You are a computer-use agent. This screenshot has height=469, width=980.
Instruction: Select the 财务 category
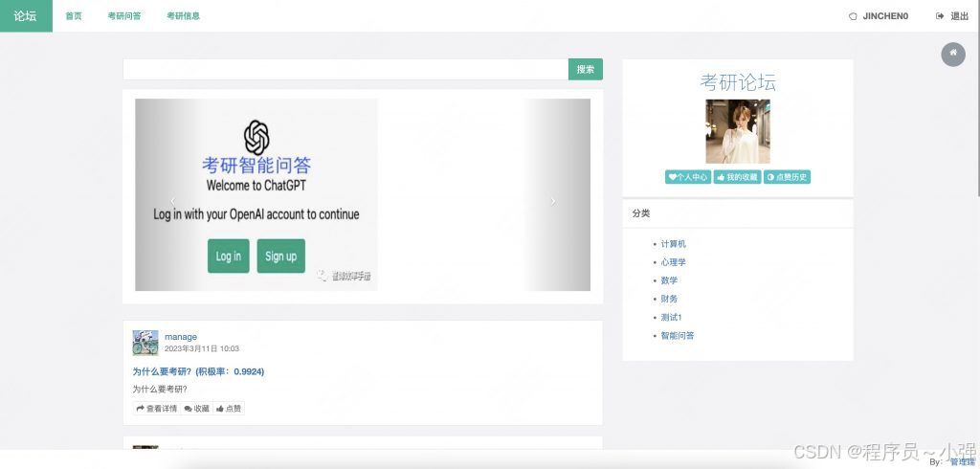tap(669, 299)
